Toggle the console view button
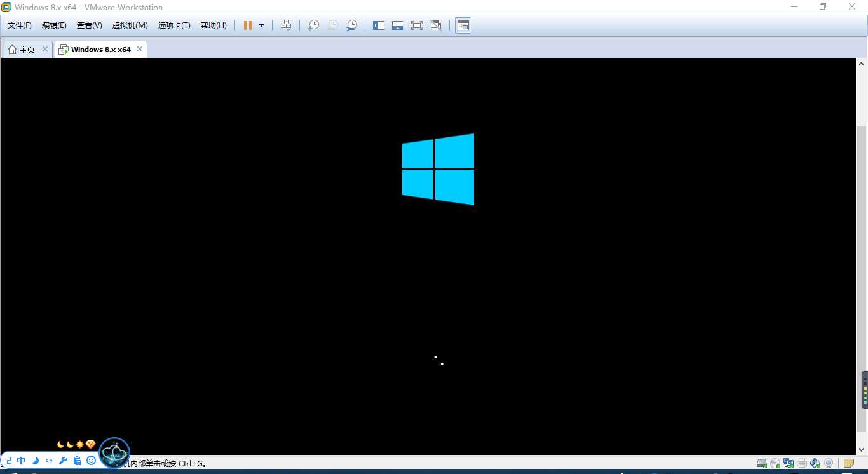Viewport: 868px width, 474px height. (x=463, y=25)
